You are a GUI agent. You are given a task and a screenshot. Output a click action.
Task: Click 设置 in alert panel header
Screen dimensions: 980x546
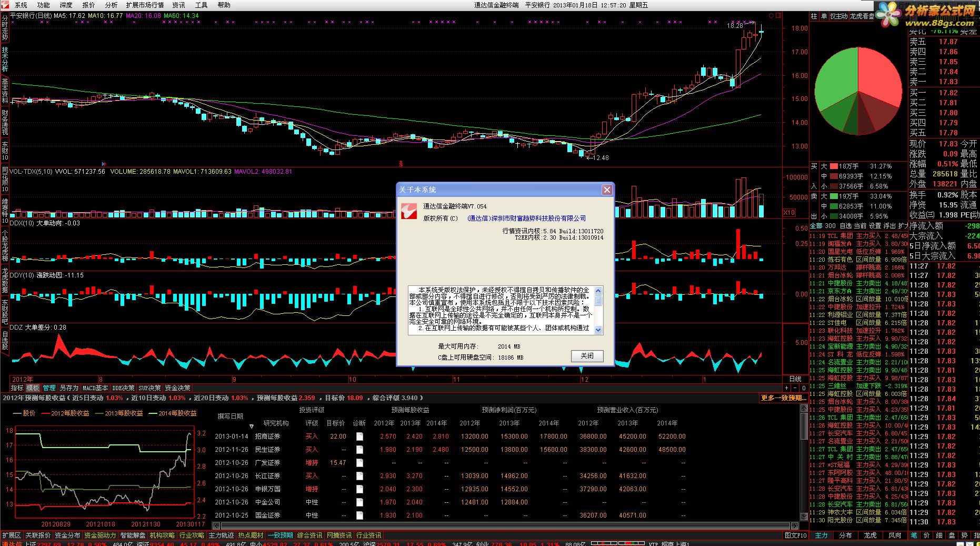875,226
